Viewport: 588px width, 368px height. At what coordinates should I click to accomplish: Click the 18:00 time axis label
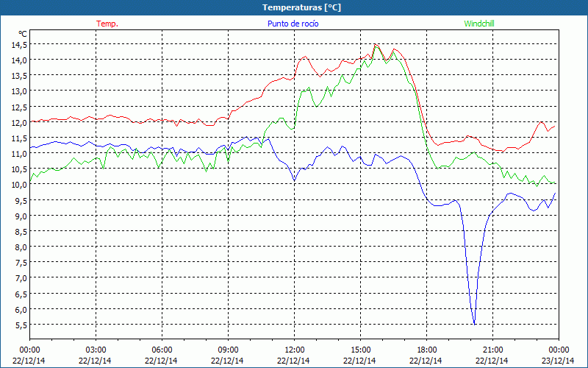(x=427, y=350)
